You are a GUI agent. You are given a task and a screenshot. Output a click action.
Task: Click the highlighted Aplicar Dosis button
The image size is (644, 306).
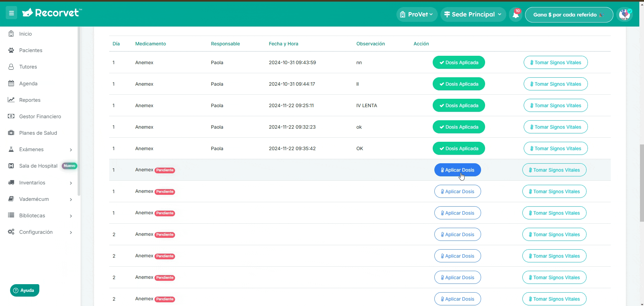click(x=458, y=170)
